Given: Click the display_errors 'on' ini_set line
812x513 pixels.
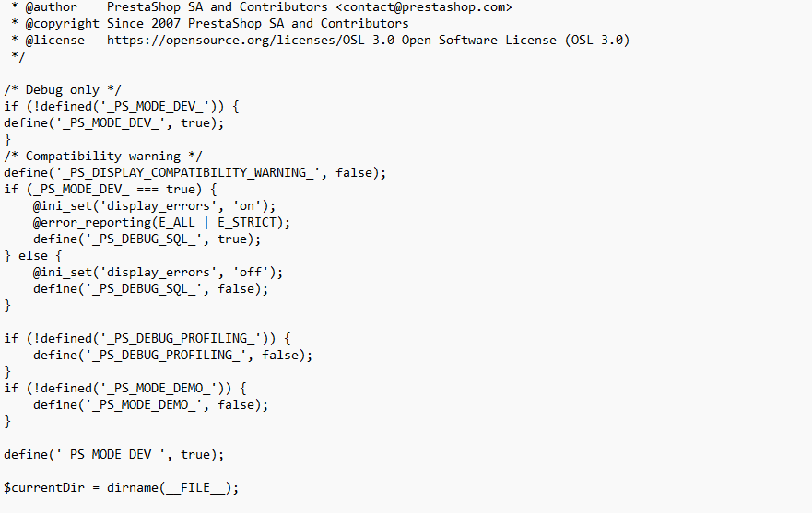Looking at the screenshot, I should (154, 206).
